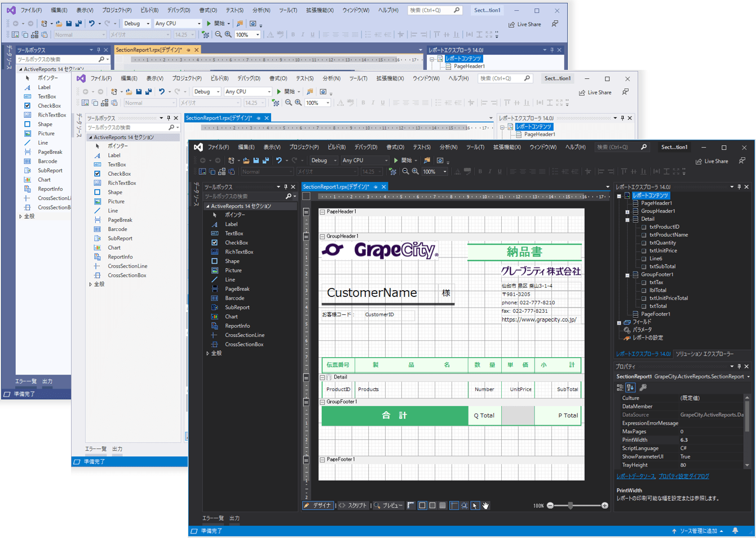Viewport: 756px width, 538px height.
Task: Collapse the Detail node in Report Explorer
Action: pos(627,219)
